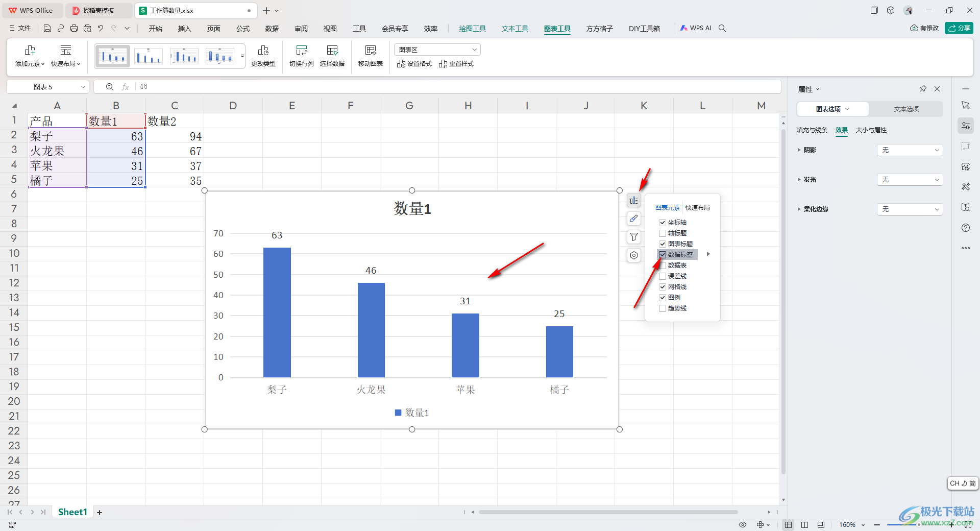
Task: Toggle the 图表标题 chart title checkbox
Action: (x=663, y=244)
